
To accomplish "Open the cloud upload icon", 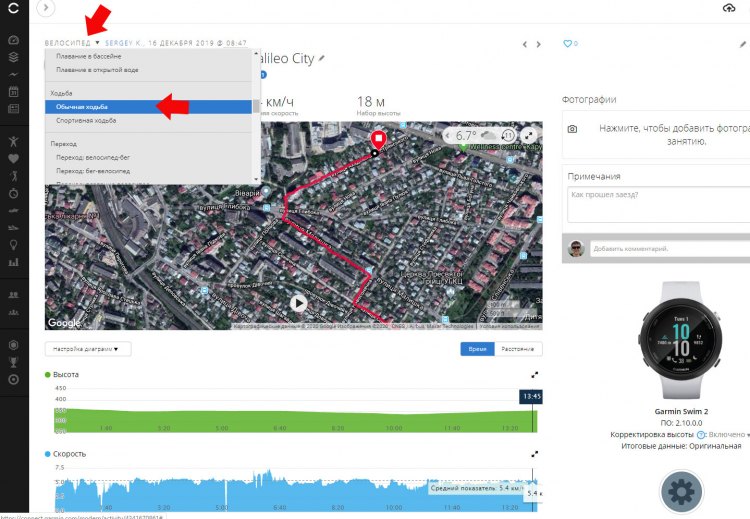I will click(x=728, y=8).
